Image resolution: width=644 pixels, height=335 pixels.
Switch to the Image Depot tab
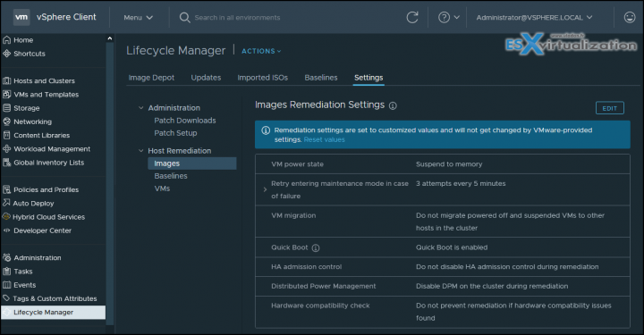[x=151, y=78]
